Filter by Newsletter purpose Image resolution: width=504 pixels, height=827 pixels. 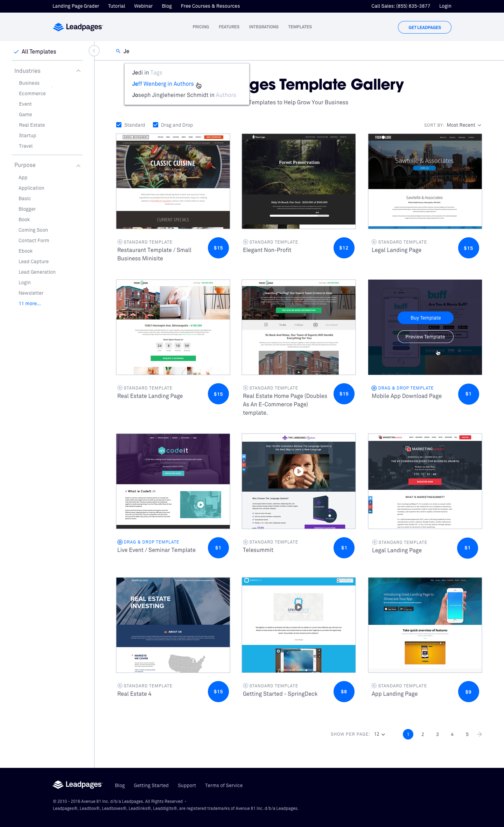[31, 293]
